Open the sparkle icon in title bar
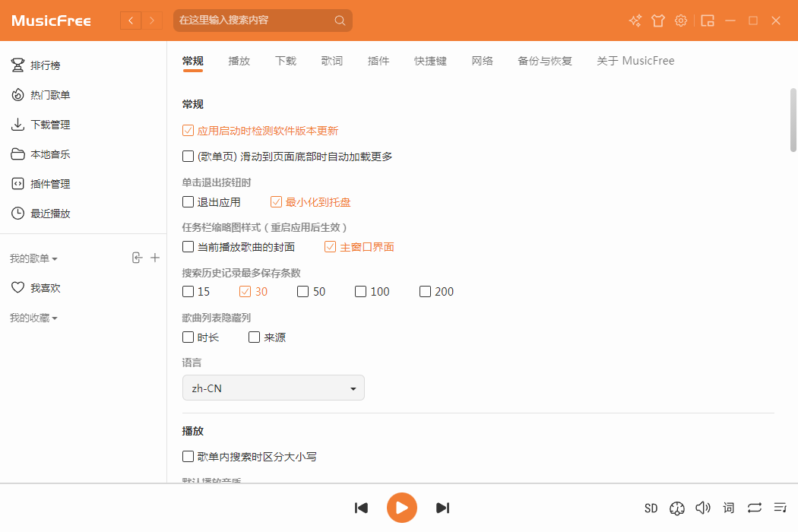This screenshot has width=798, height=532. pyautogui.click(x=635, y=21)
